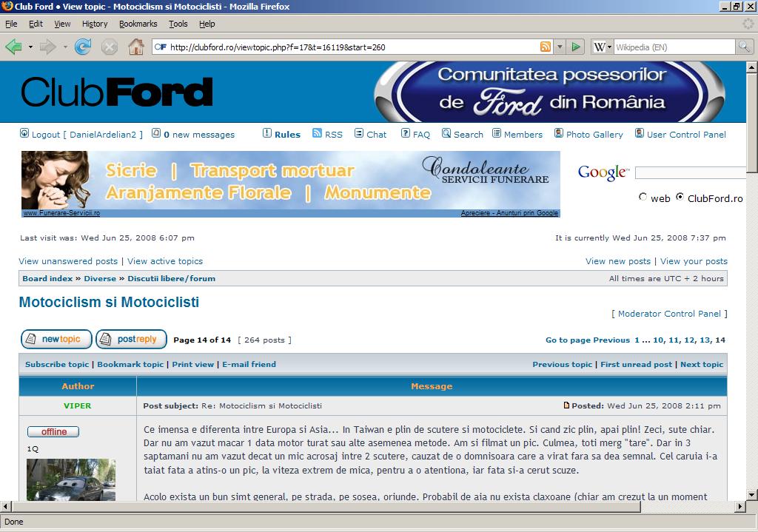This screenshot has height=532, width=758.
Task: Click the Moderator Control Panel link
Action: [x=668, y=314]
